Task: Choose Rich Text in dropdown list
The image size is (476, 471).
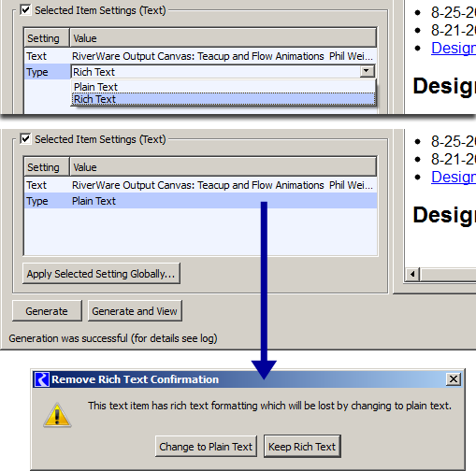Action: coord(224,99)
